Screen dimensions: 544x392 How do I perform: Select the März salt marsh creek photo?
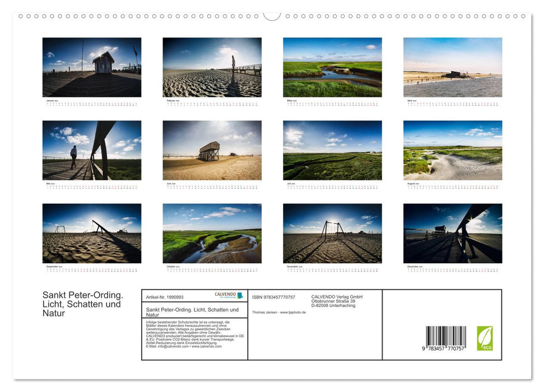click(x=333, y=67)
